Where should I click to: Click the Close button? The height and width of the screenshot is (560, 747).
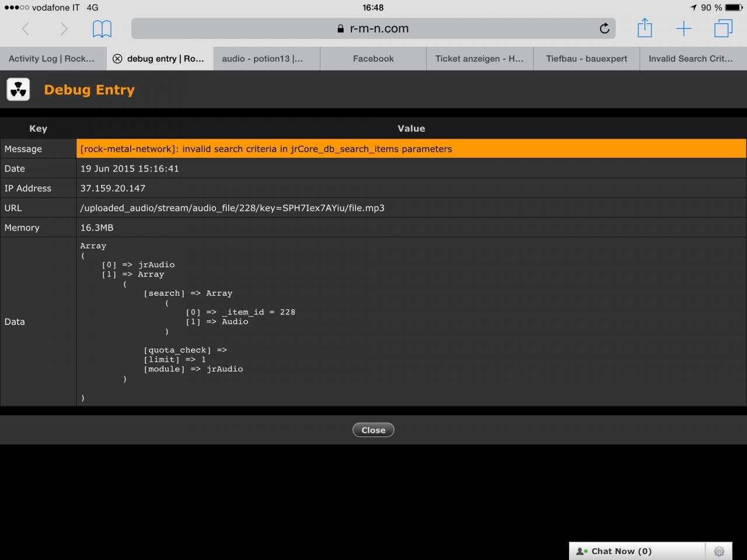373,430
